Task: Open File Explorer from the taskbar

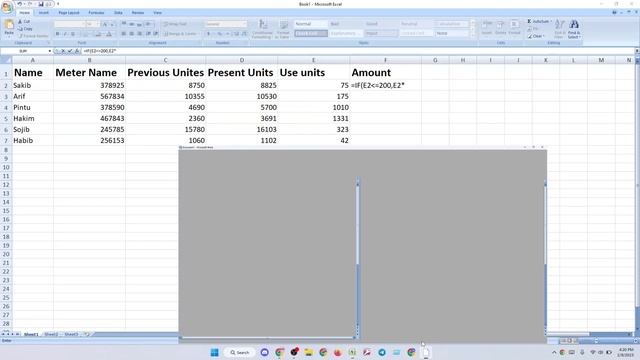Action: (x=309, y=352)
